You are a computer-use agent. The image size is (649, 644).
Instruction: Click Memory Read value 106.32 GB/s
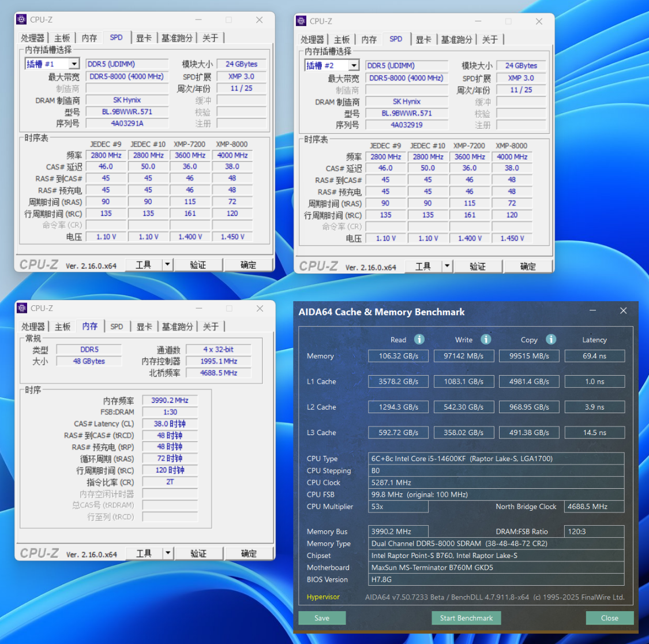pos(398,355)
